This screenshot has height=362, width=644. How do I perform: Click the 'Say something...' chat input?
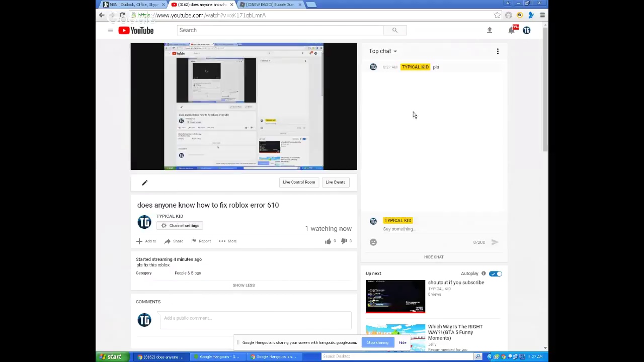pos(440,229)
